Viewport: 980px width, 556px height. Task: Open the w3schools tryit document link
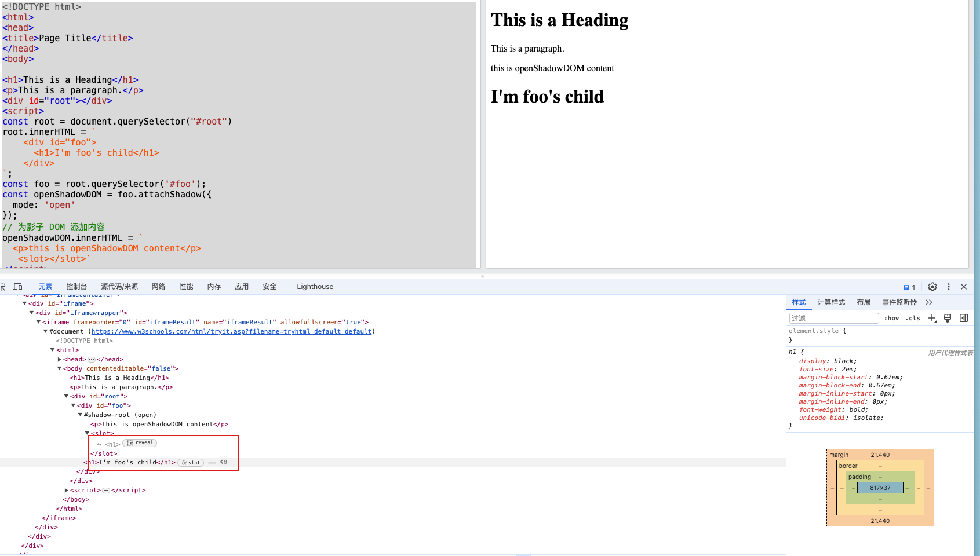pos(232,332)
